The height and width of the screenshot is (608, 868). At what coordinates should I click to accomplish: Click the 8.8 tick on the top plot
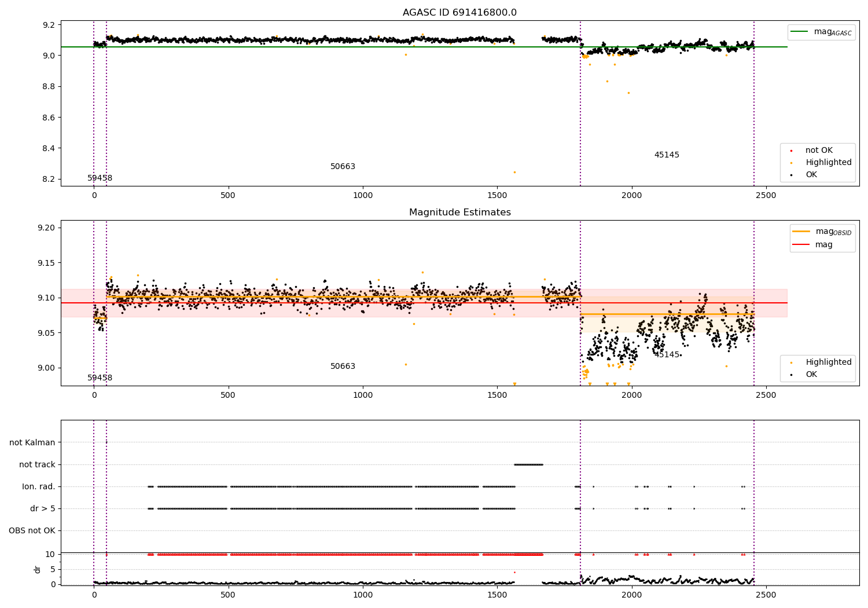[49, 87]
